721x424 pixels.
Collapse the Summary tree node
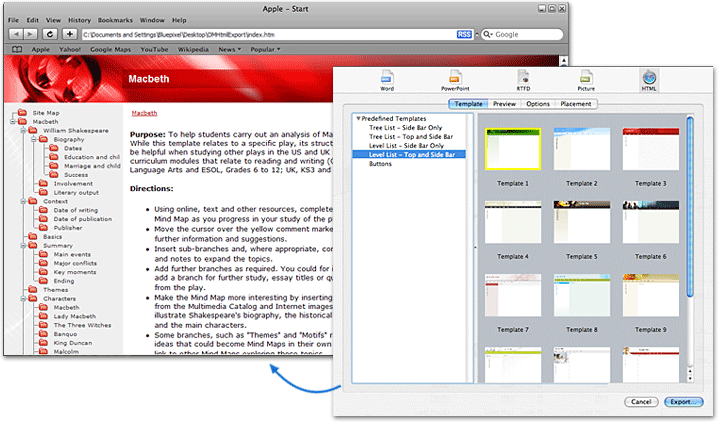coord(23,246)
